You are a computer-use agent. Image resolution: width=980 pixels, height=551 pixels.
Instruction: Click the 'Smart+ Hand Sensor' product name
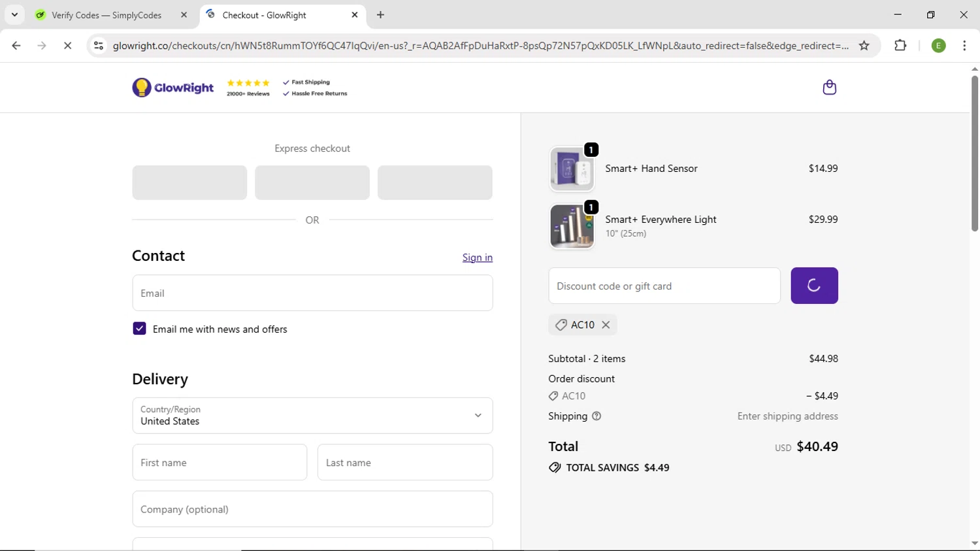tap(651, 169)
